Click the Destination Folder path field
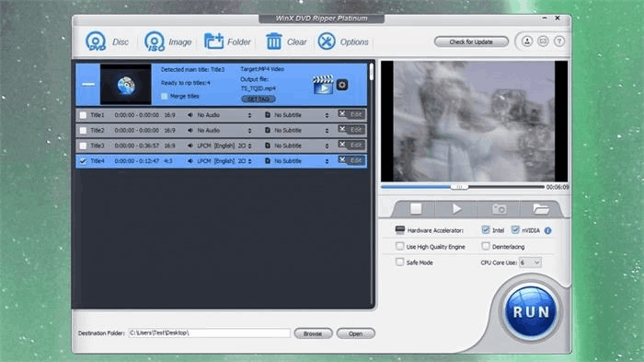Screen dimensions: 644x362 pos(209,333)
